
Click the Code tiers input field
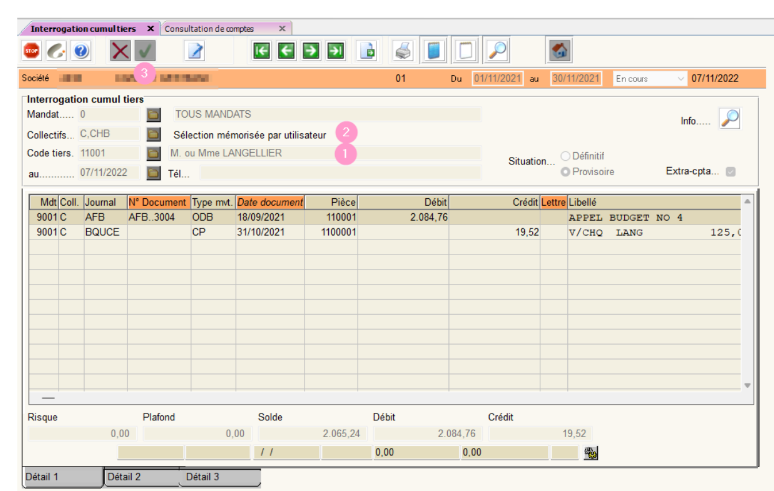pos(108,153)
